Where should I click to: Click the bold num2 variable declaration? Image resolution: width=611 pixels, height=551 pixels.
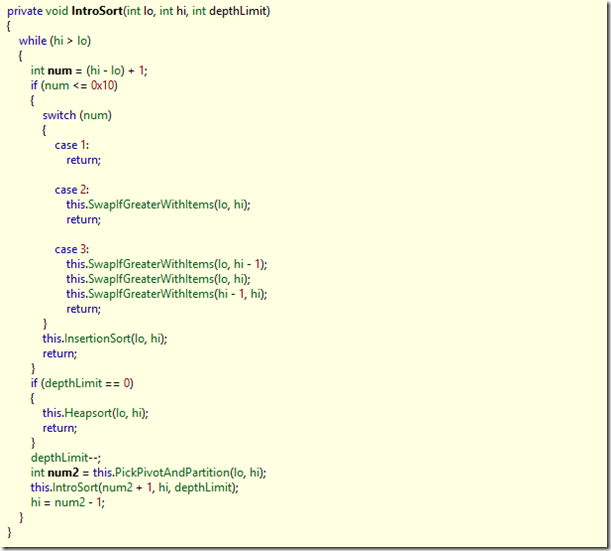pyautogui.click(x=62, y=472)
